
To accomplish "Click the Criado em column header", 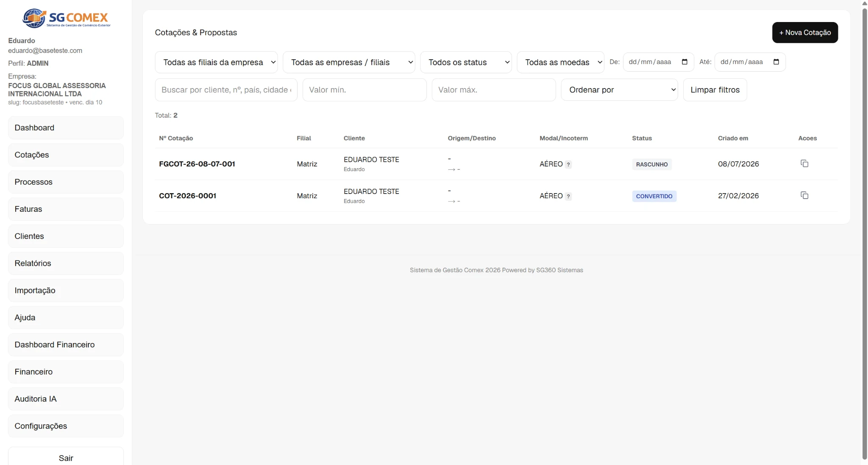I will click(x=733, y=138).
